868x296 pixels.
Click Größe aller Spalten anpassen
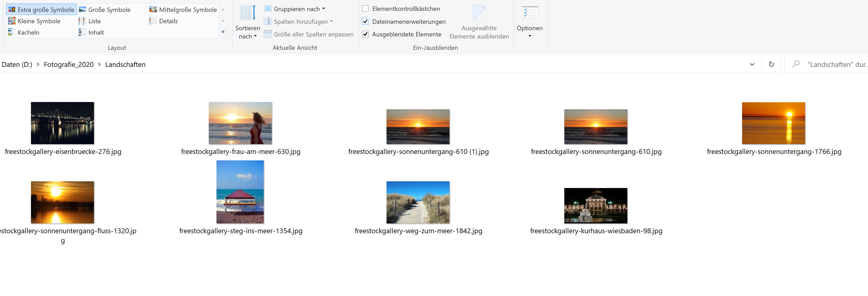[309, 34]
